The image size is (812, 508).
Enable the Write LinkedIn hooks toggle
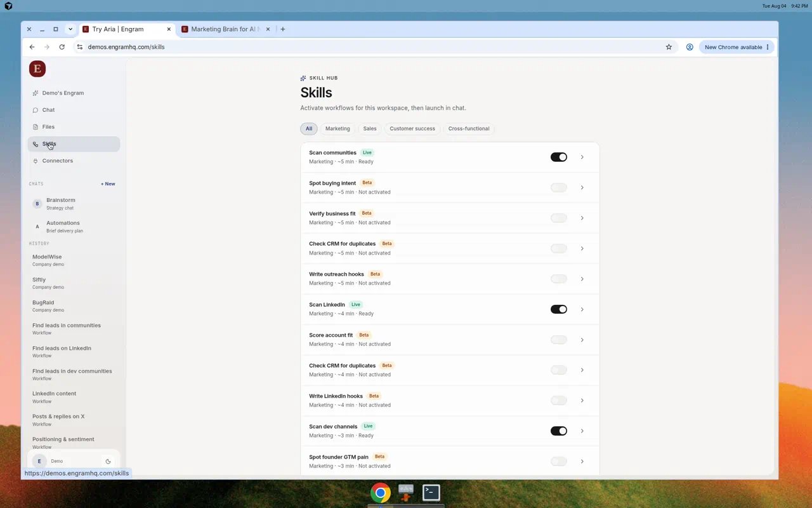point(559,401)
